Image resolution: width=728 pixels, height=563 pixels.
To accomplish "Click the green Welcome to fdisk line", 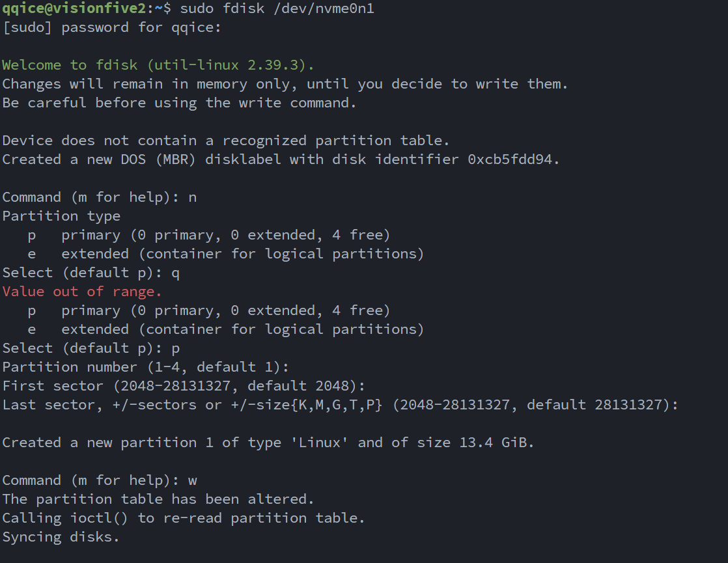I will [x=158, y=65].
